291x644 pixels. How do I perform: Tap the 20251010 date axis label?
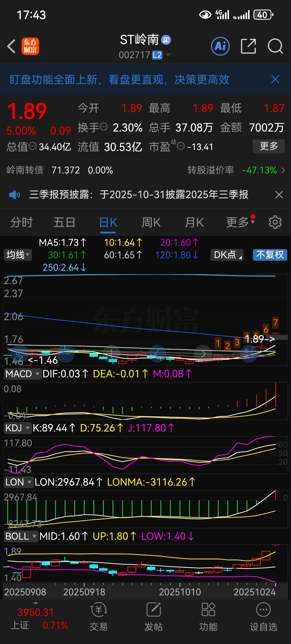(180, 592)
